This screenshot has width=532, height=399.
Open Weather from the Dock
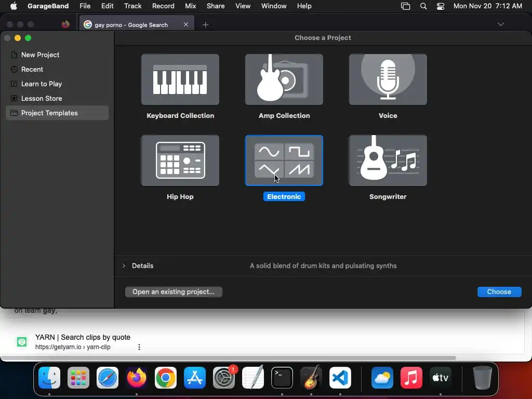click(382, 378)
